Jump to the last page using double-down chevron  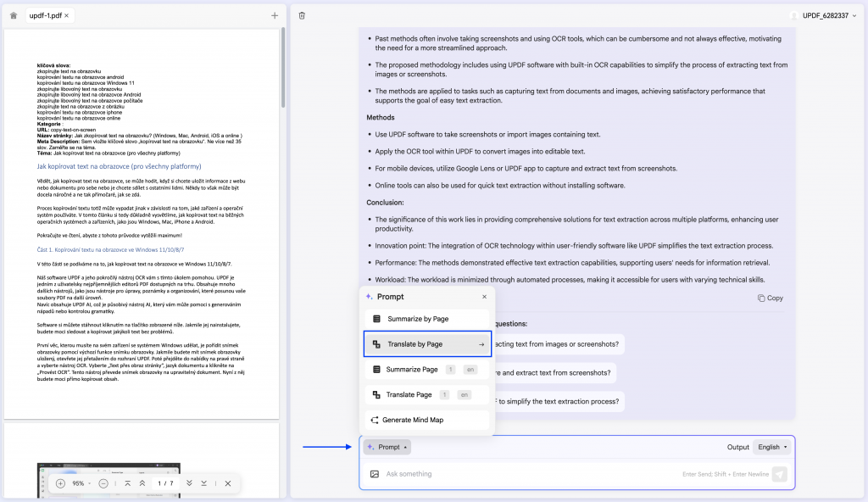point(190,483)
